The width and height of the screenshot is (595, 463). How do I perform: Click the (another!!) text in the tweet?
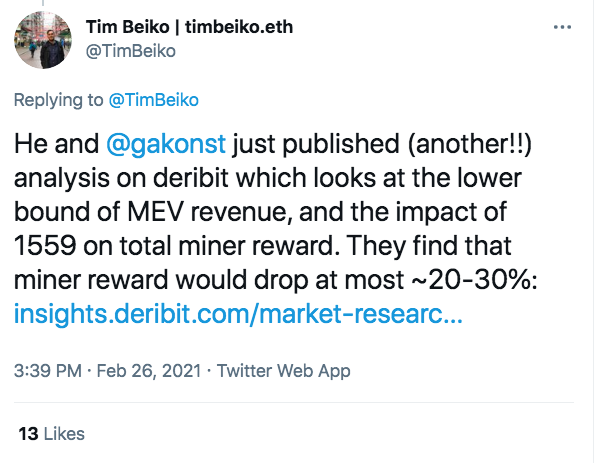click(470, 144)
